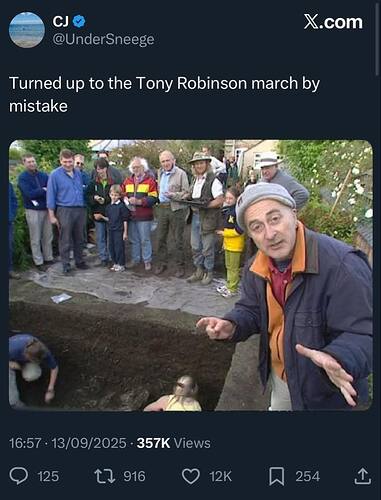
Task: Bookmark the tweet using the bookmark icon
Action: 277,476
